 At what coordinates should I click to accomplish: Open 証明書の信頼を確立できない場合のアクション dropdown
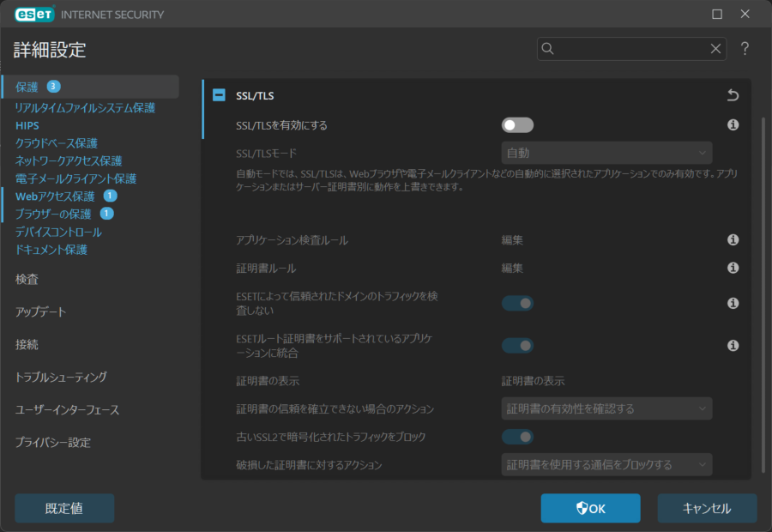point(606,408)
